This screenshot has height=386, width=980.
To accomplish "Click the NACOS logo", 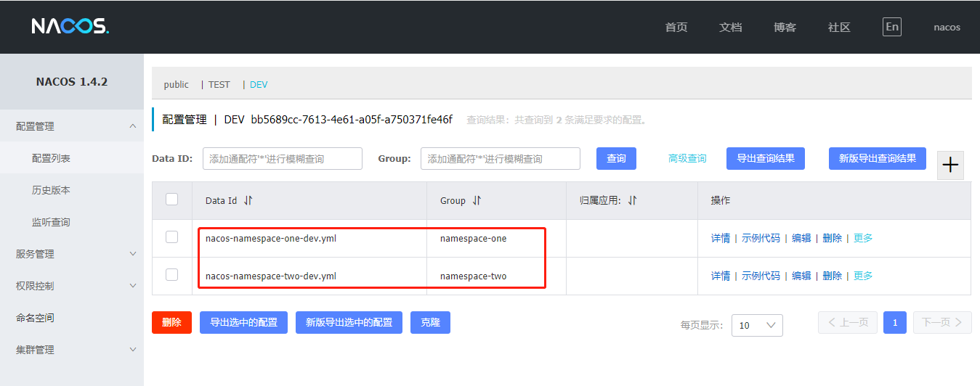I will pyautogui.click(x=70, y=27).
